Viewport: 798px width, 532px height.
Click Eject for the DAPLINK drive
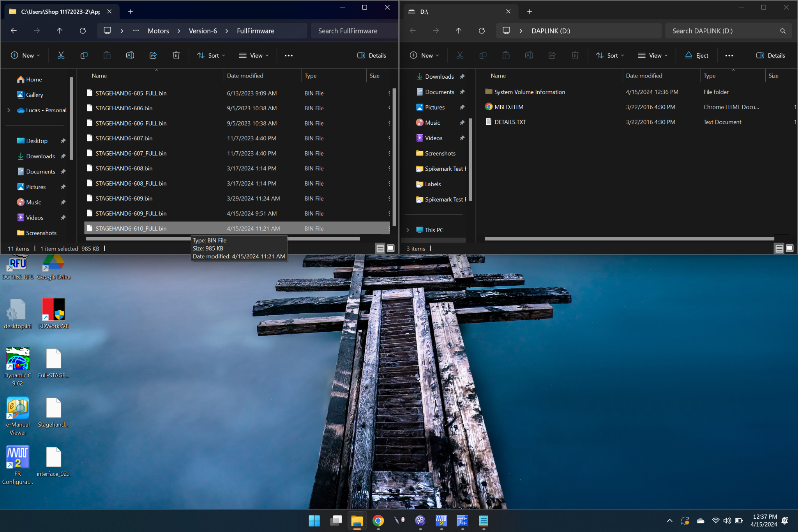(x=697, y=55)
